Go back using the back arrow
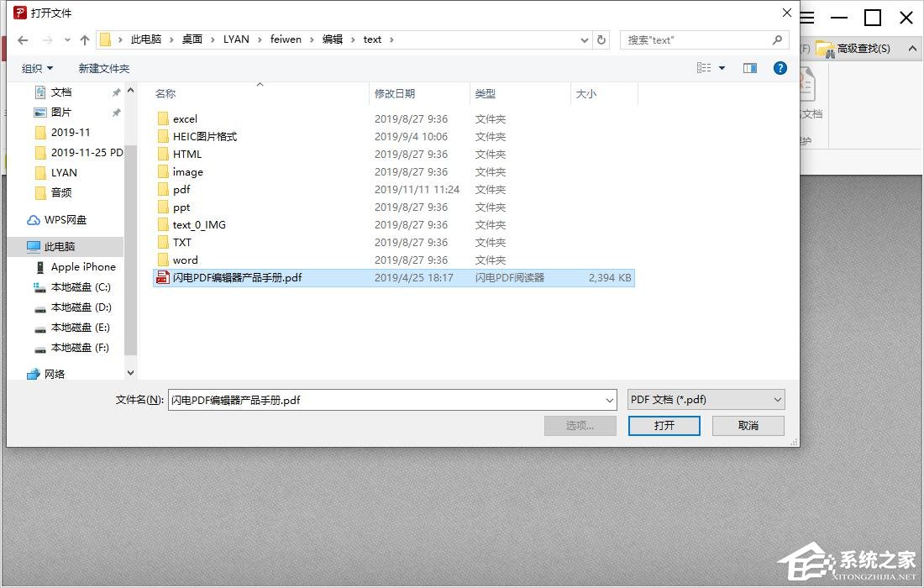 [x=22, y=39]
